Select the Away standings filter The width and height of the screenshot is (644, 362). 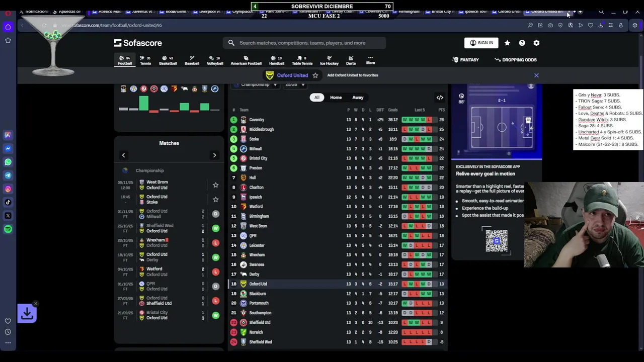(x=358, y=98)
